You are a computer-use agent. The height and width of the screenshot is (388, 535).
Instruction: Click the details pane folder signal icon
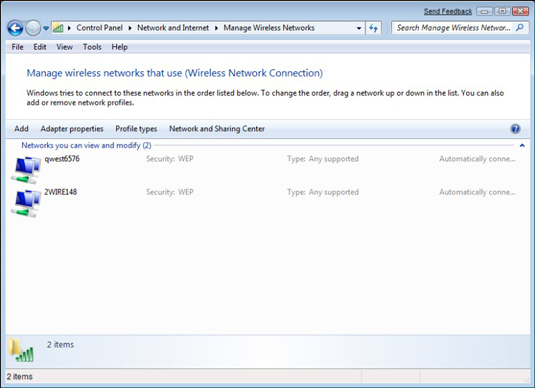[21, 350]
